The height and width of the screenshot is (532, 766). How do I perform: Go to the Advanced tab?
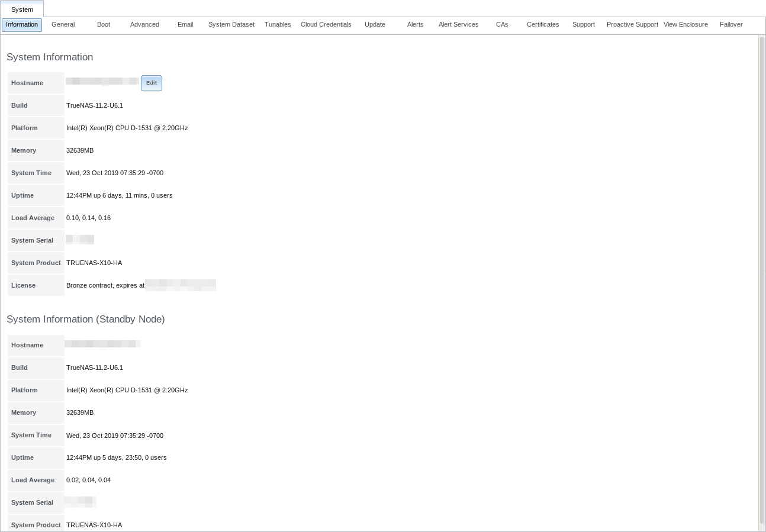(x=144, y=25)
